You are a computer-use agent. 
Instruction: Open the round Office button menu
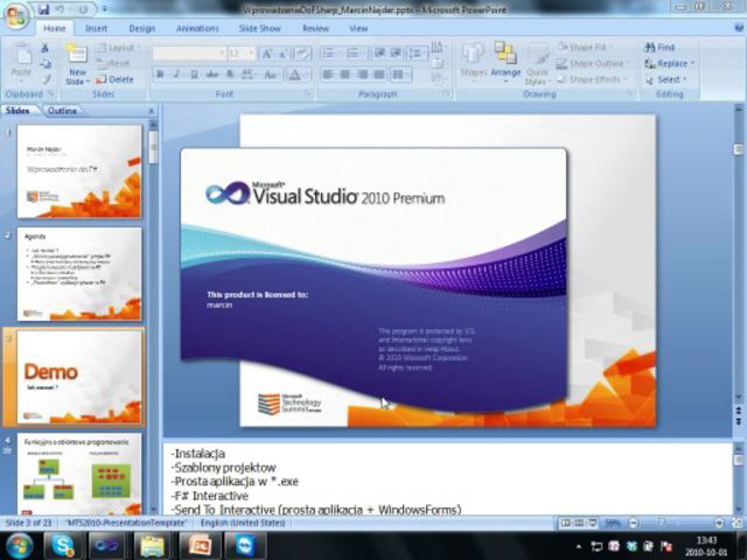pyautogui.click(x=16, y=16)
